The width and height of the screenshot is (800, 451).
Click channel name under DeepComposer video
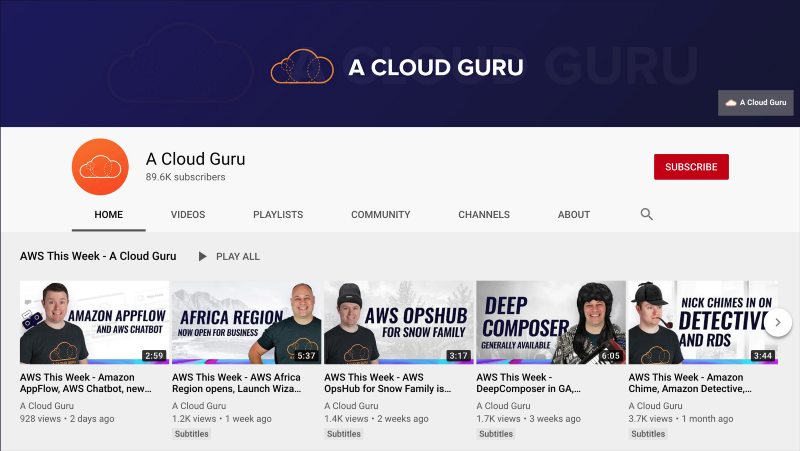tap(504, 406)
